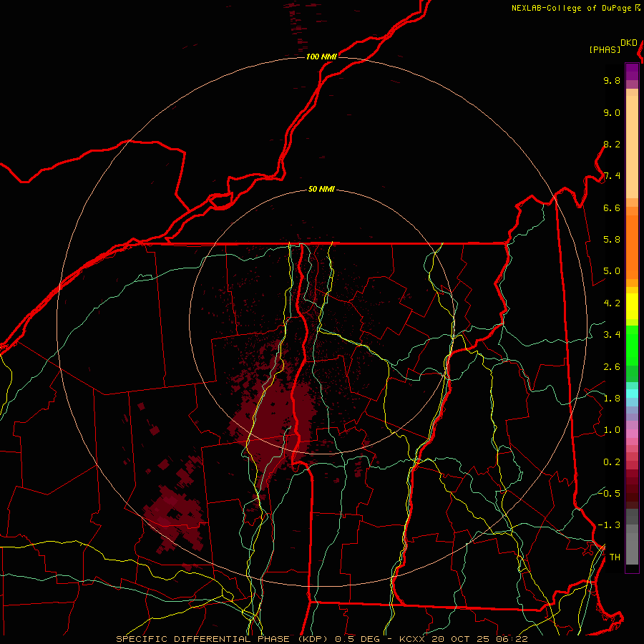Select the 5.8 legend value

(x=612, y=240)
